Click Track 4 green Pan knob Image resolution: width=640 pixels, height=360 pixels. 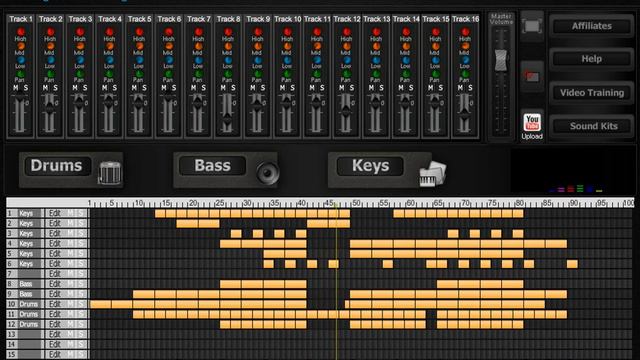coord(109,74)
